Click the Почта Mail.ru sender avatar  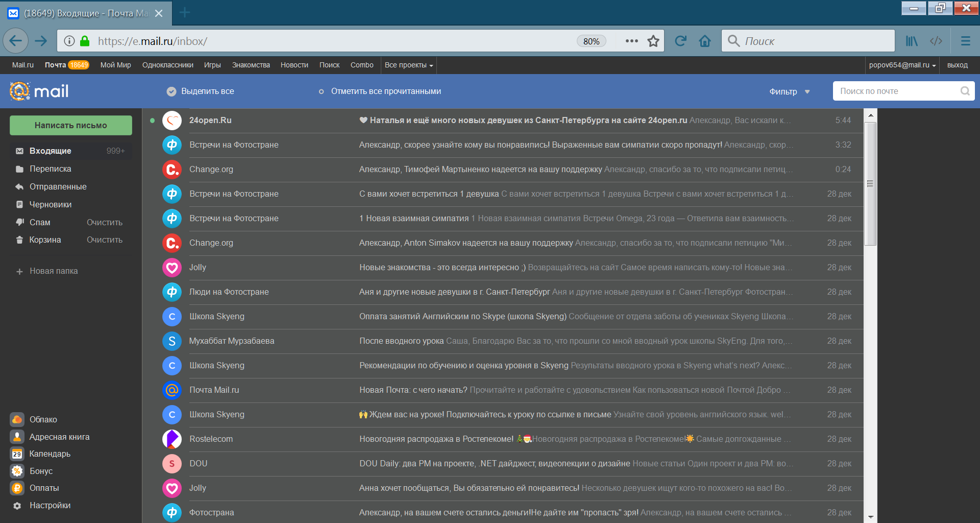(x=172, y=390)
